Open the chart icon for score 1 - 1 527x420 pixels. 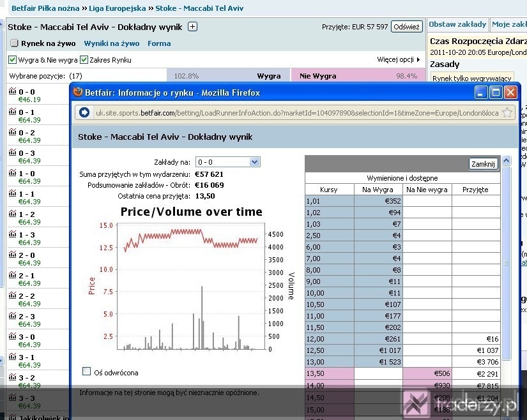12,193
